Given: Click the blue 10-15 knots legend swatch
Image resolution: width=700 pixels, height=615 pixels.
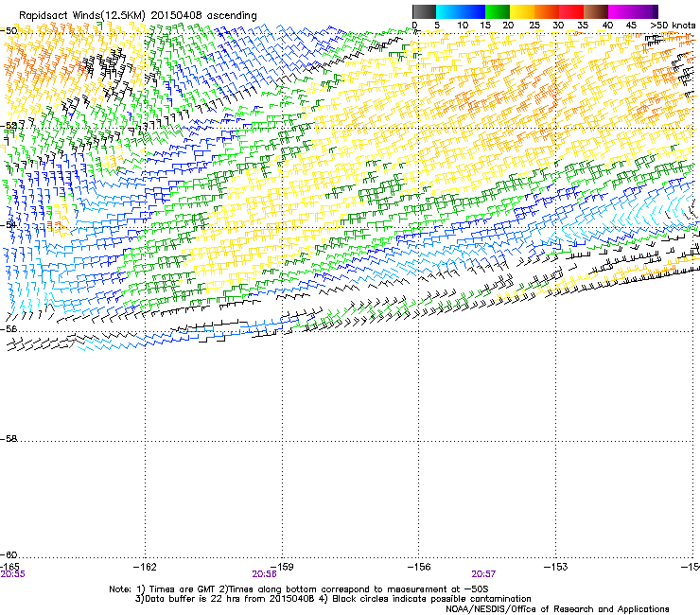Looking at the screenshot, I should point(473,11).
